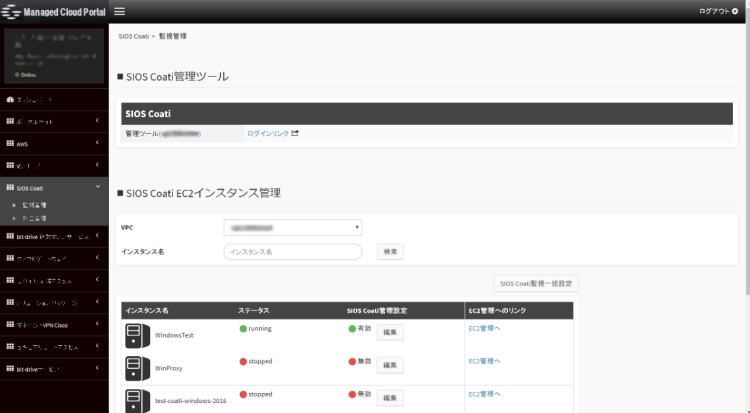The height and width of the screenshot is (413, 750).
Task: Click the WinProxy instance name
Action: (x=169, y=368)
